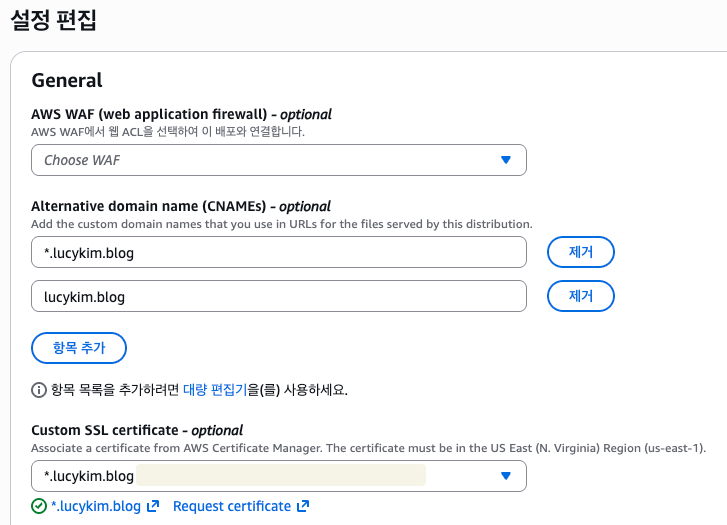This screenshot has width=727, height=525.
Task: Click the Alternative domain name (CNAMEs) label
Action: [x=152, y=207]
